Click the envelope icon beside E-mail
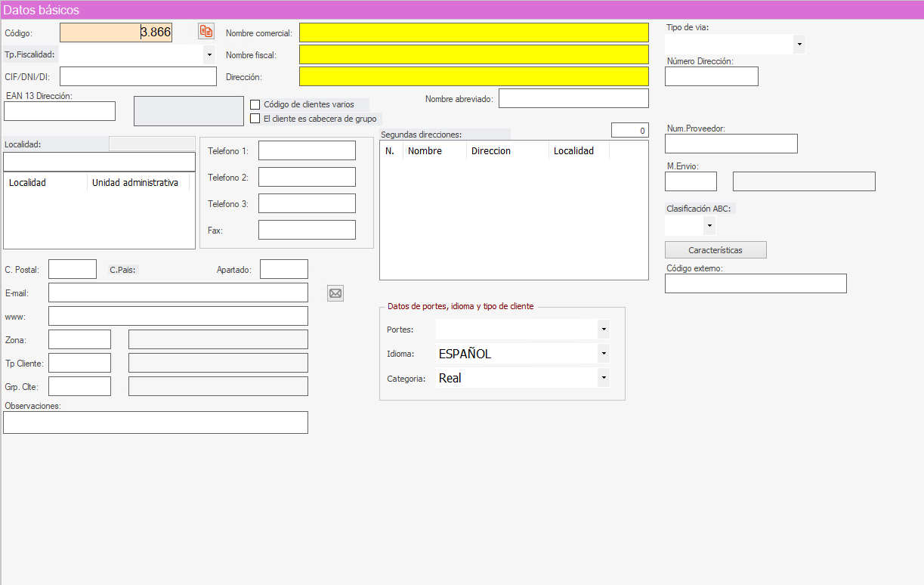The width and height of the screenshot is (924, 585). tap(335, 293)
